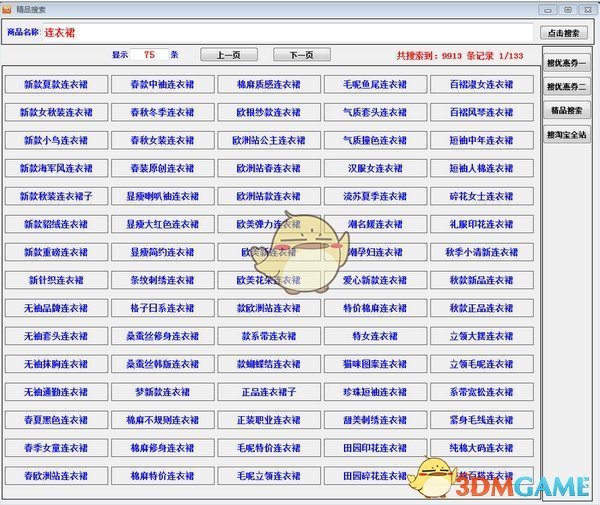The image size is (600, 505).
Task: Select keyword 百褶淑女连衣裙
Action: click(x=482, y=84)
